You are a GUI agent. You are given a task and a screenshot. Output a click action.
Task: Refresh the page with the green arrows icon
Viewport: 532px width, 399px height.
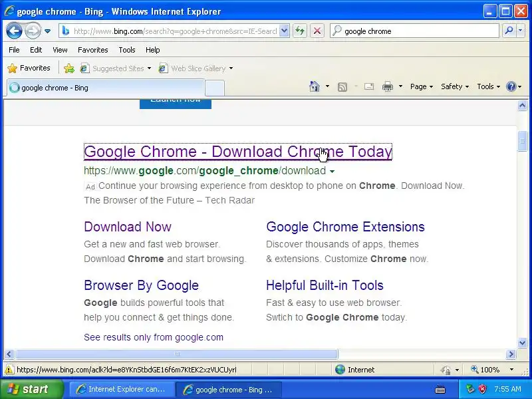click(x=300, y=31)
